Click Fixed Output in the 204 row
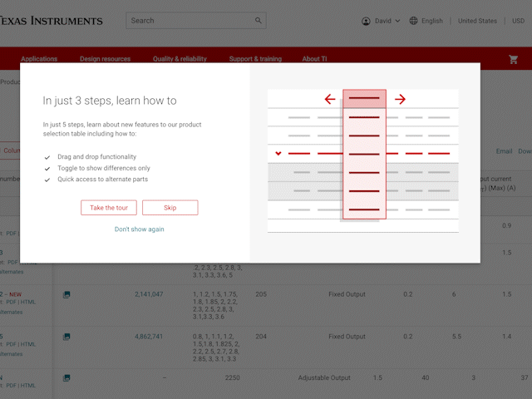 pos(347,337)
